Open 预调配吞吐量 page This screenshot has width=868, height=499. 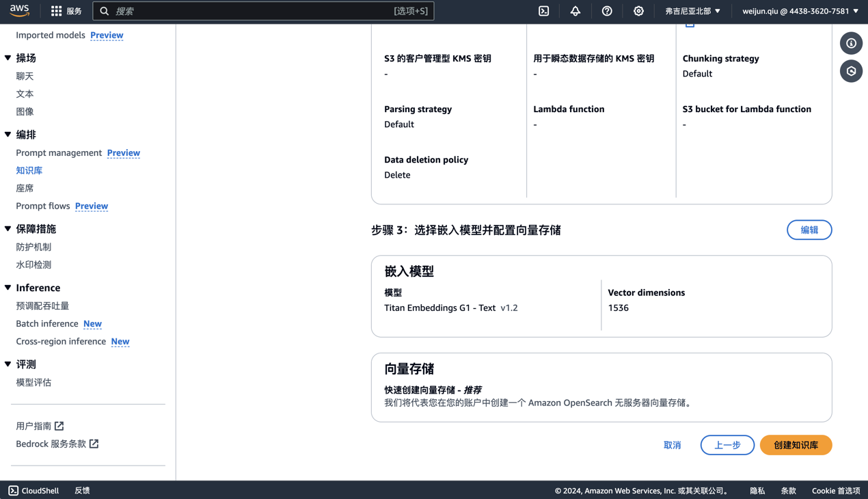coord(42,306)
